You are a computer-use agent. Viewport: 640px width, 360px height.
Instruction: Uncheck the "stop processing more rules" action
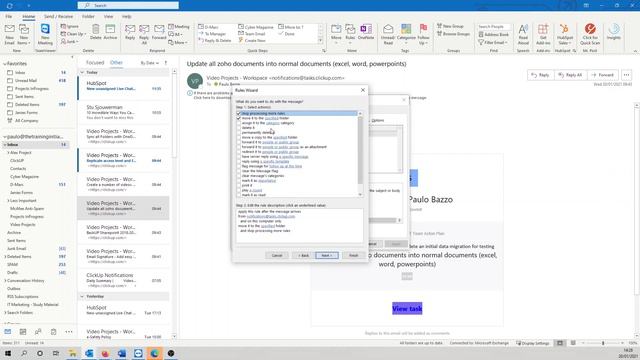pyautogui.click(x=239, y=113)
